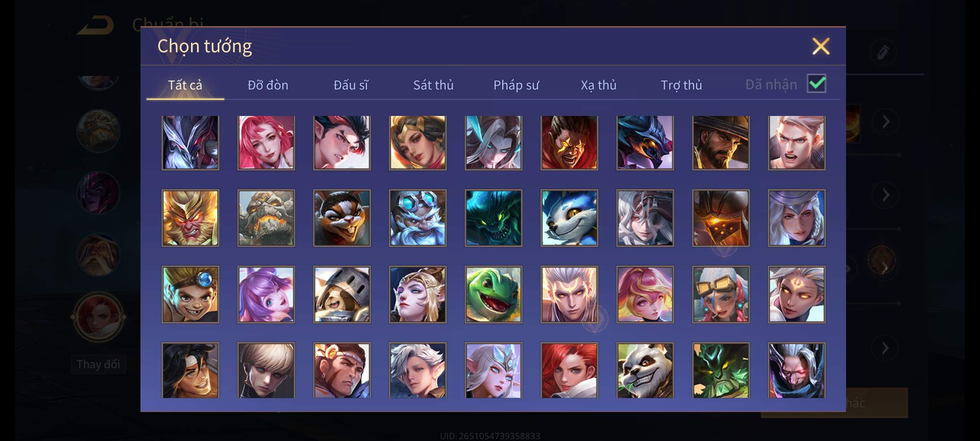Open the Trợ thủ tab
The image size is (980, 441).
click(681, 85)
